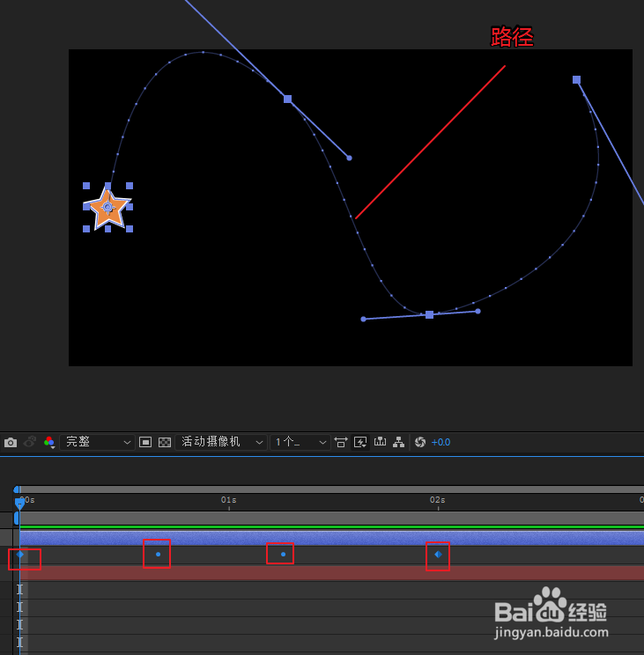Open the composition flowchart icon
Image resolution: width=644 pixels, height=655 pixels.
(x=399, y=442)
